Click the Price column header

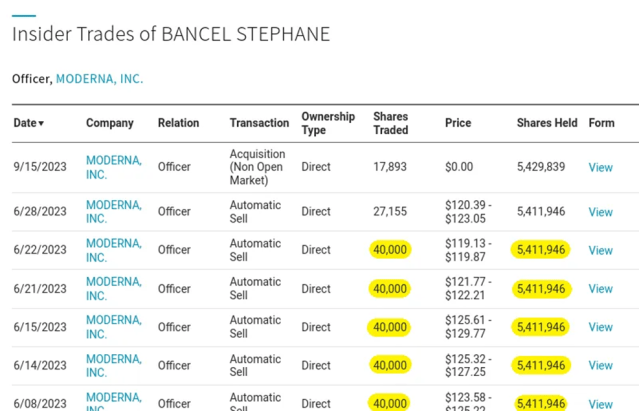point(457,123)
